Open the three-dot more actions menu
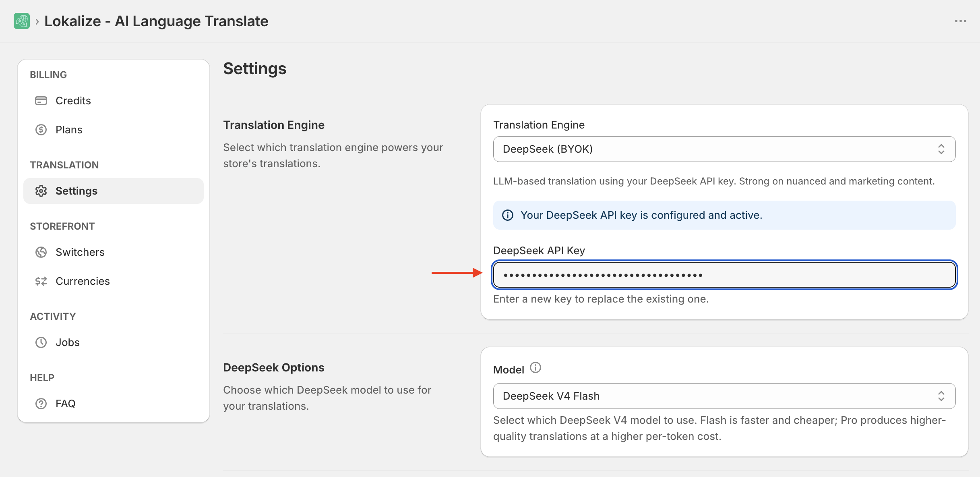 (960, 21)
